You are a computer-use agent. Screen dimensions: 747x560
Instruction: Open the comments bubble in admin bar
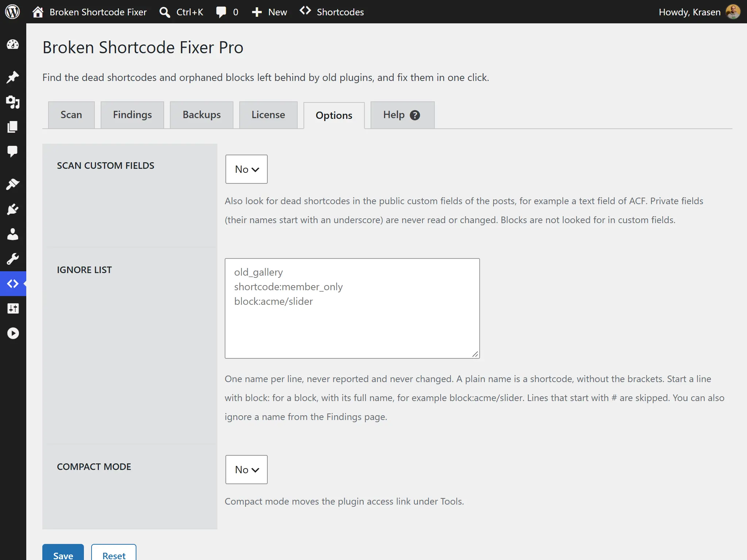[221, 12]
